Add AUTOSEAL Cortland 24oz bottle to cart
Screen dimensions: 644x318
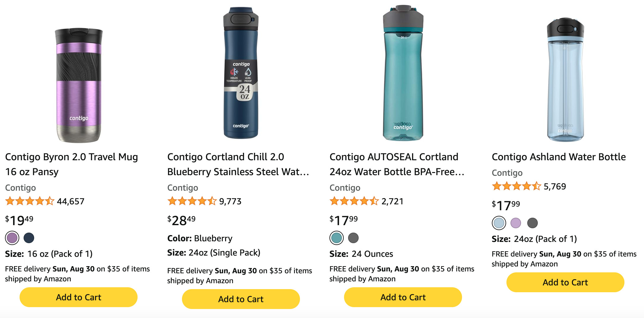403,297
